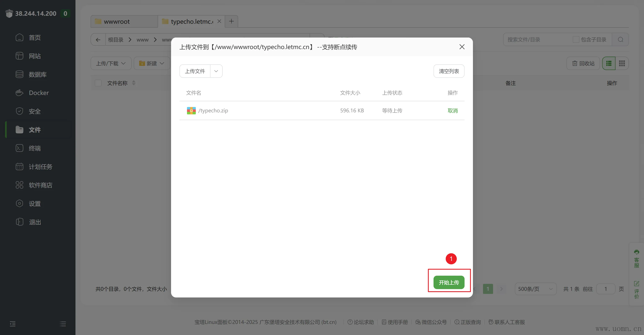The width and height of the screenshot is (644, 335).
Task: Expand the 上传文件 dropdown arrow
Action: (216, 71)
